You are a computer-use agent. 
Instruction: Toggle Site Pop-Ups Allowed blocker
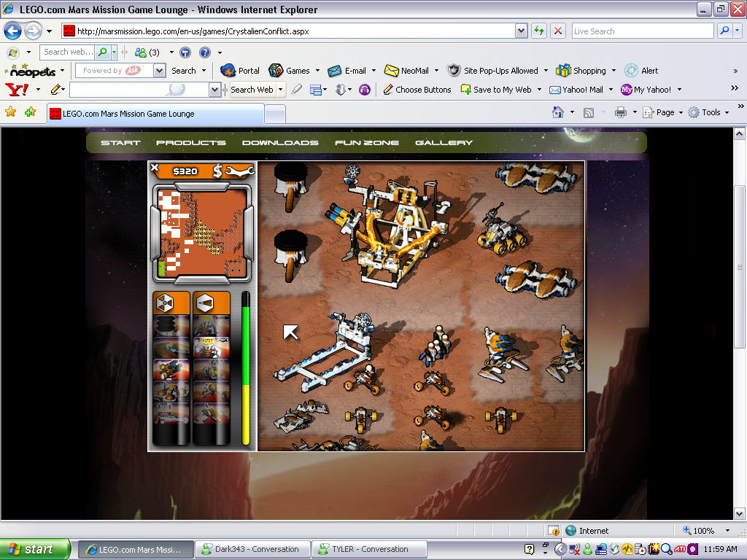tap(492, 71)
